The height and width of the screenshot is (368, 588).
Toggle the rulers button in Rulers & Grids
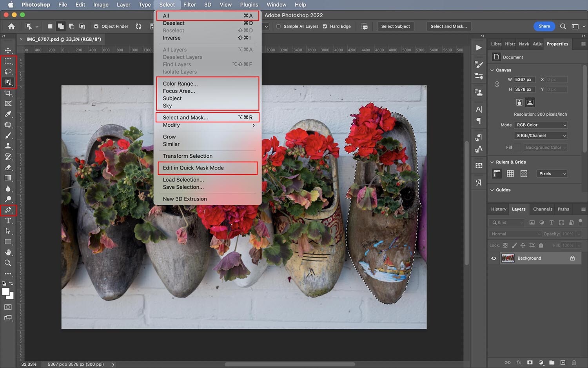tap(497, 173)
